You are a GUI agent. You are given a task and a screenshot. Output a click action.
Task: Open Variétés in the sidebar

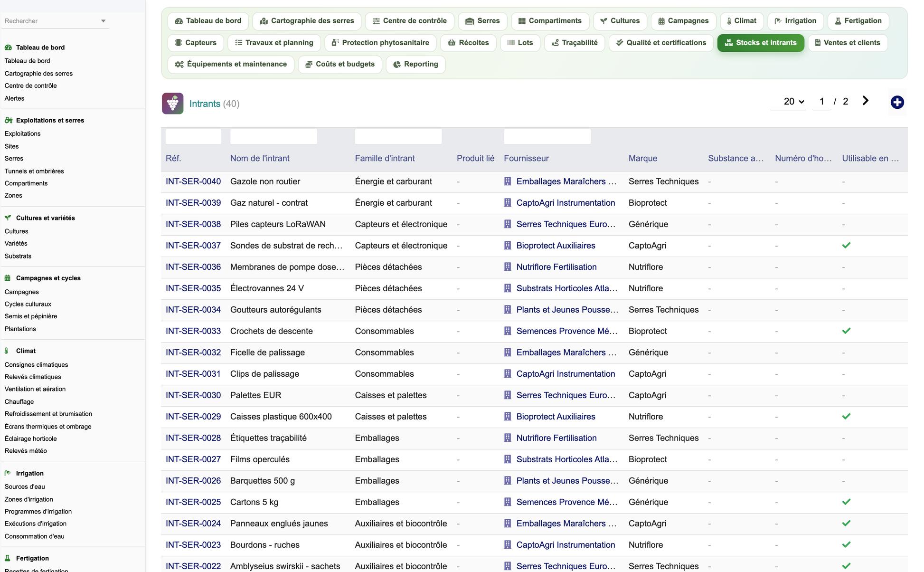coord(16,243)
